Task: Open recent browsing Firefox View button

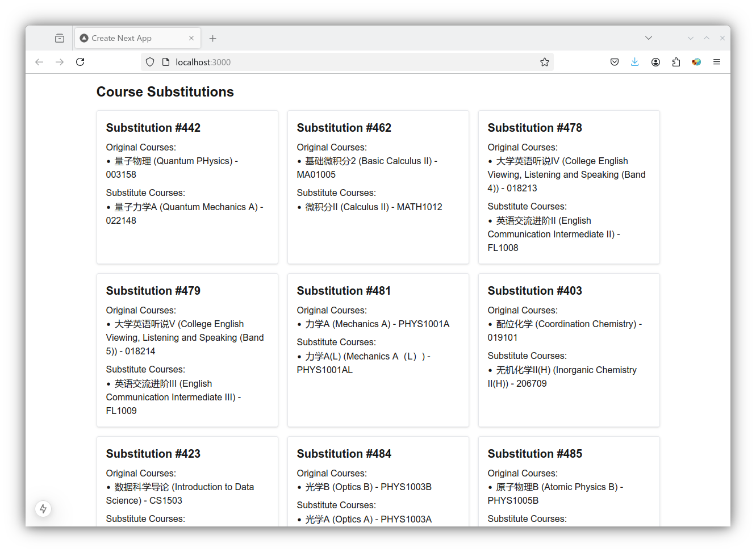Action: pyautogui.click(x=60, y=38)
